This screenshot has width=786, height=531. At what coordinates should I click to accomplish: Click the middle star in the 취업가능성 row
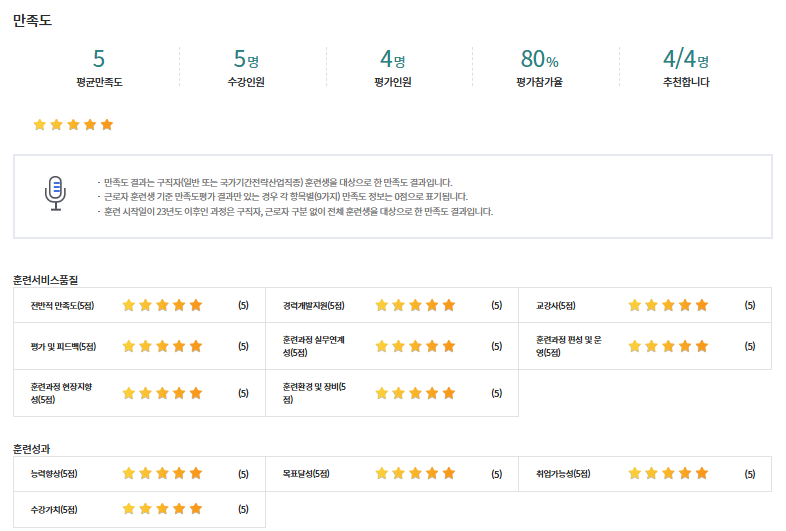[x=667, y=472]
